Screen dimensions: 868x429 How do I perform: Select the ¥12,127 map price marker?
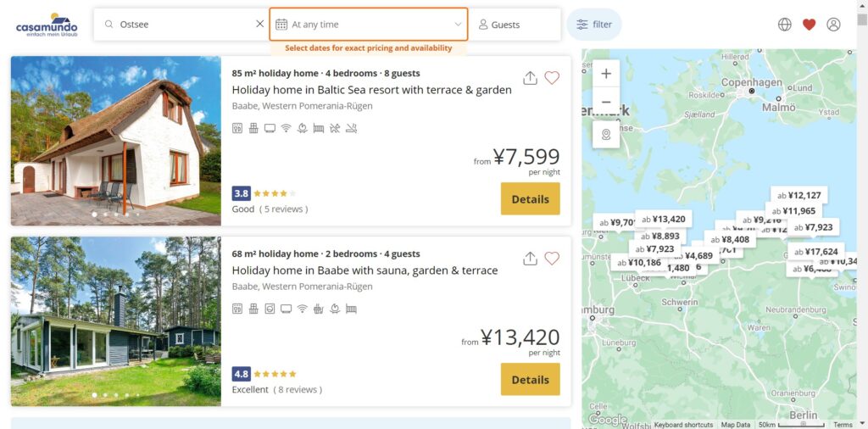(799, 195)
